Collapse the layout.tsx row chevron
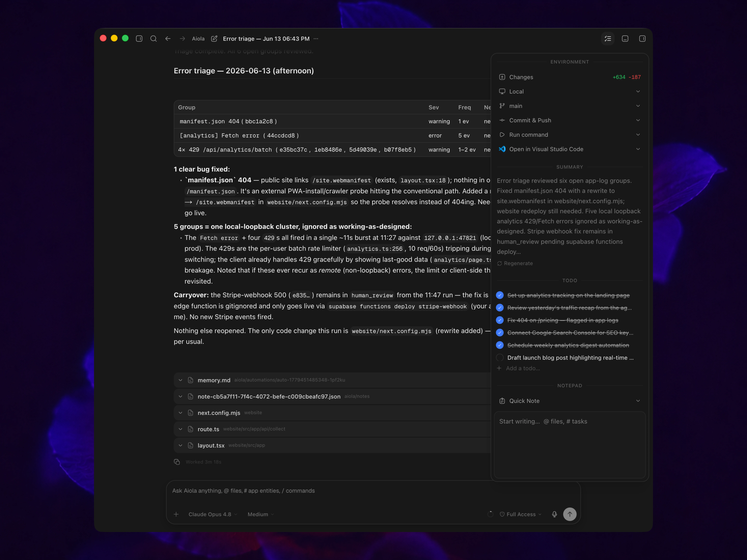Viewport: 747px width, 560px height. coord(180,446)
